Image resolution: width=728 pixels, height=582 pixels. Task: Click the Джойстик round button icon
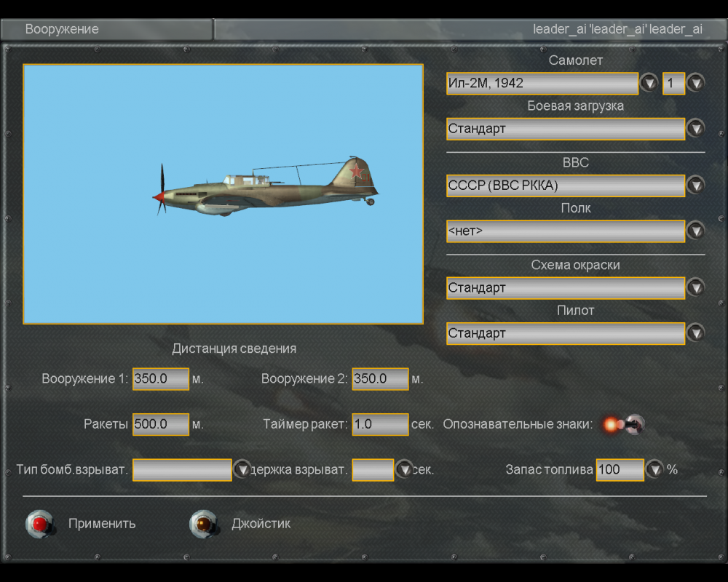202,524
